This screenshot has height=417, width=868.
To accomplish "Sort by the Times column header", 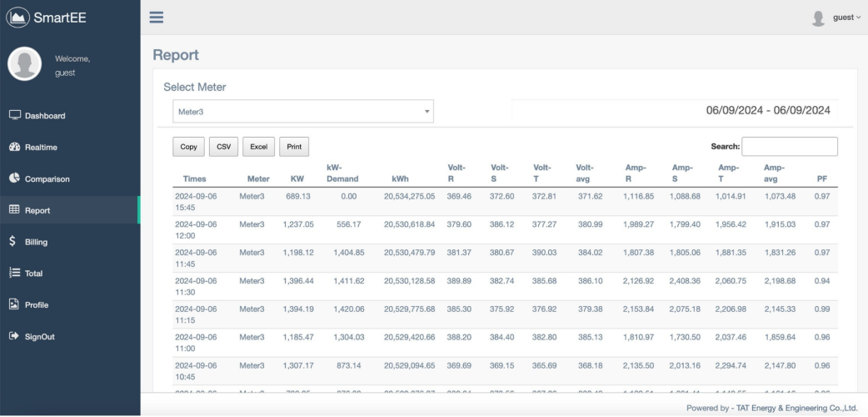I will coord(194,178).
